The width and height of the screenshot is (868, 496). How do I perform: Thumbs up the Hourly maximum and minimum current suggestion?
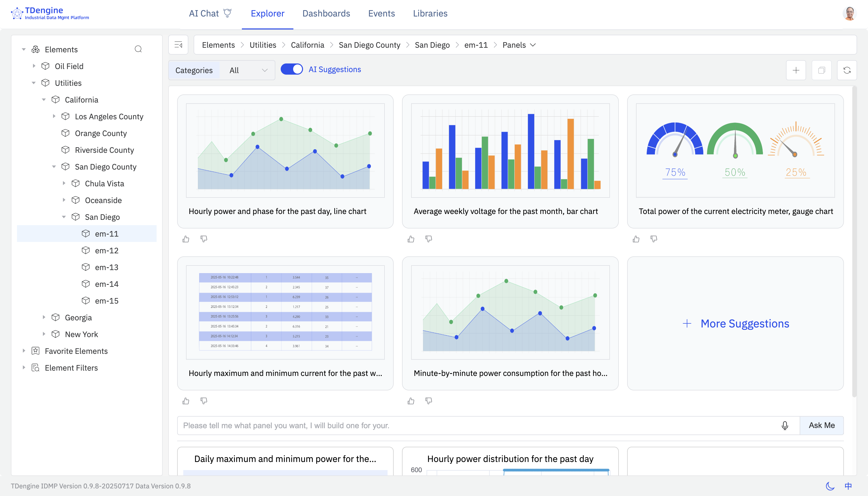click(x=186, y=401)
